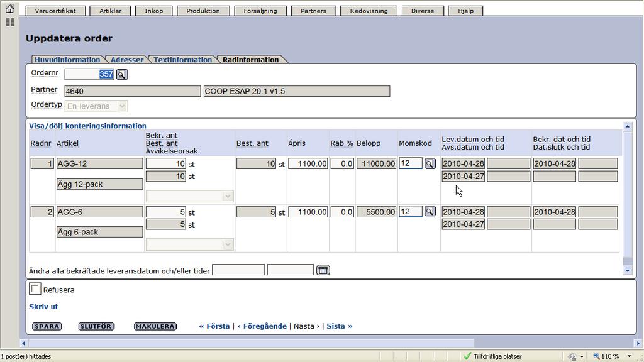Image resolution: width=644 pixels, height=362 pixels.
Task: Look up Momskod for row AGG-12
Action: 430,163
